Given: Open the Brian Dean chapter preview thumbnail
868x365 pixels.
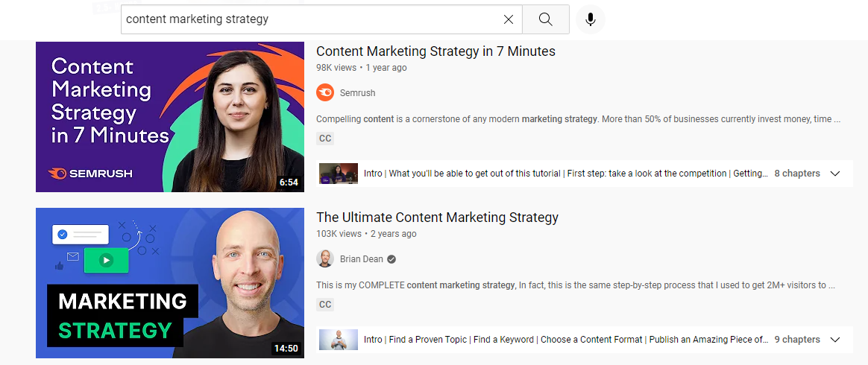Looking at the screenshot, I should coord(339,340).
